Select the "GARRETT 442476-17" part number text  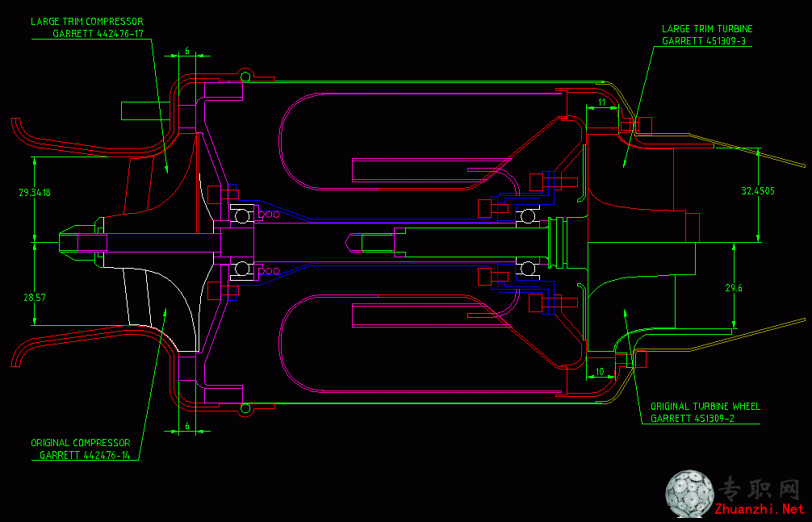(x=98, y=34)
